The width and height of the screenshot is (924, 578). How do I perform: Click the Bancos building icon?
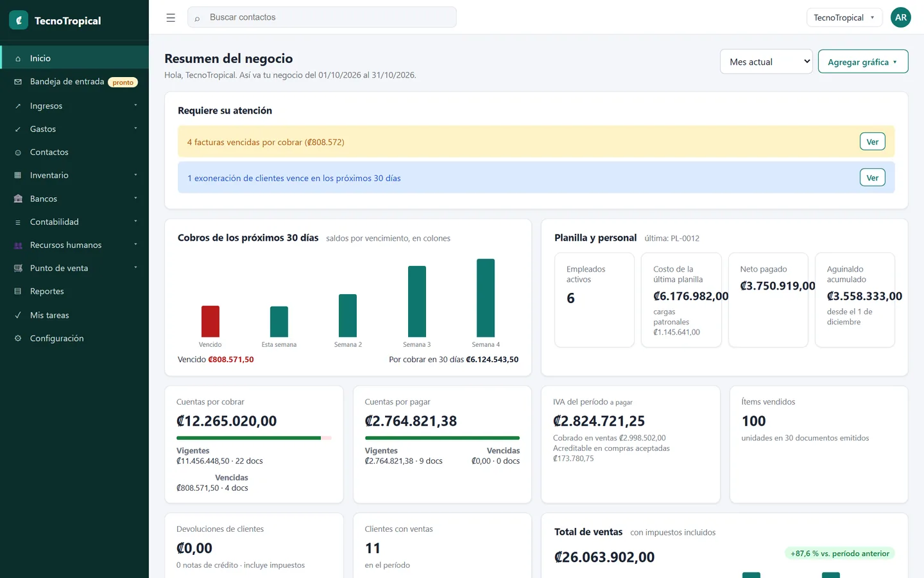coord(18,199)
